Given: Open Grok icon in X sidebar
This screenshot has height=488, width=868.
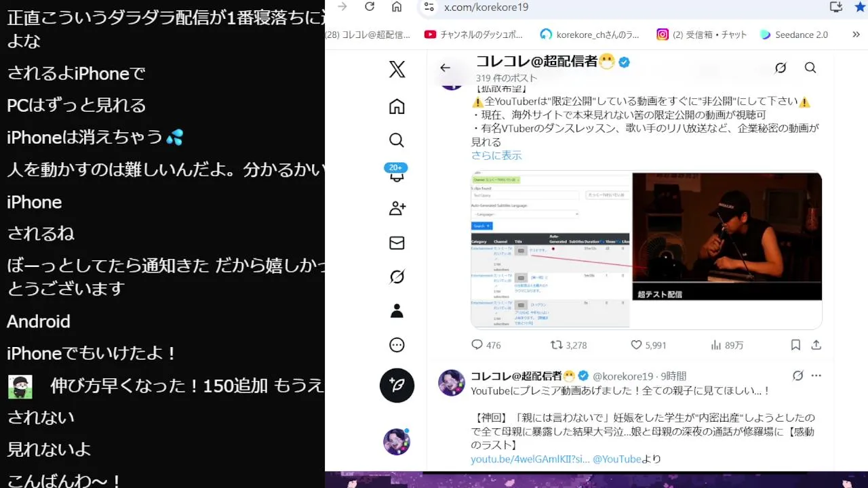Looking at the screenshot, I should 397,277.
